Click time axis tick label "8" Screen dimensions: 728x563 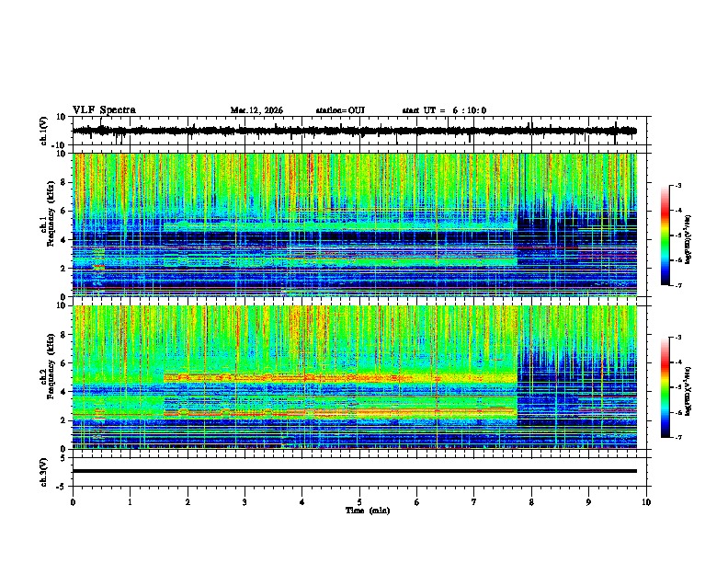click(531, 502)
